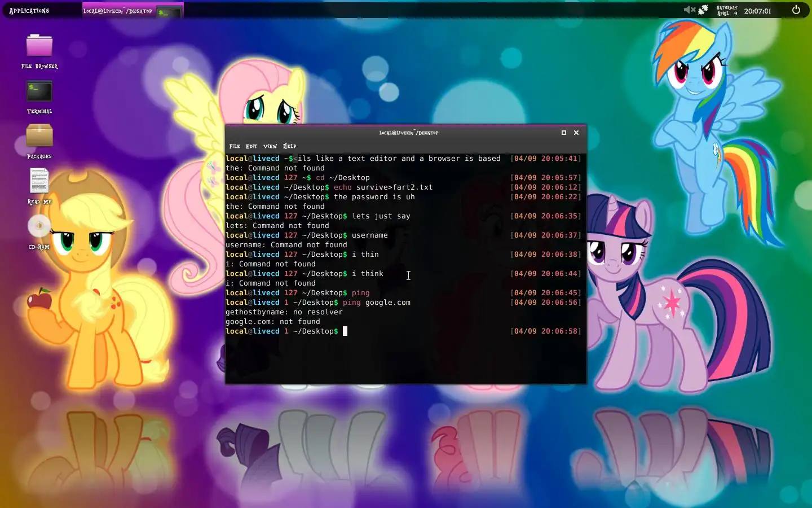Click 'the password is uh' command text
The height and width of the screenshot is (508, 812).
tap(374, 197)
